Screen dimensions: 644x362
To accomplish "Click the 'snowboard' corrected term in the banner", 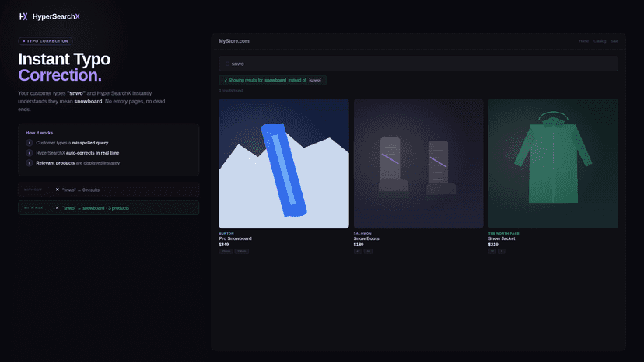I will [275, 81].
